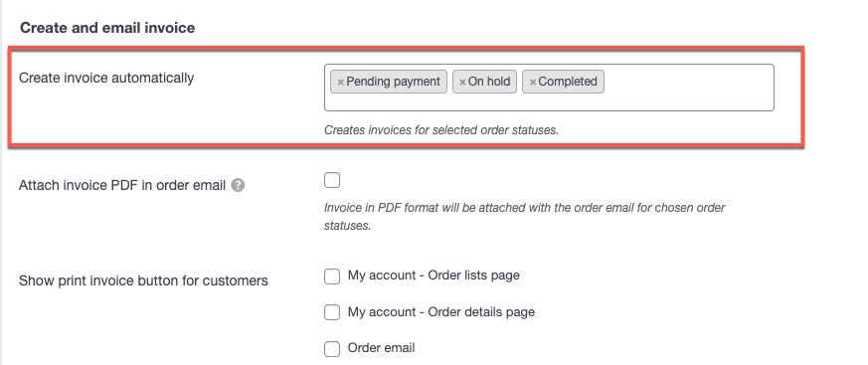868x365 pixels.
Task: Remove the On hold status tag
Action: pos(462,82)
